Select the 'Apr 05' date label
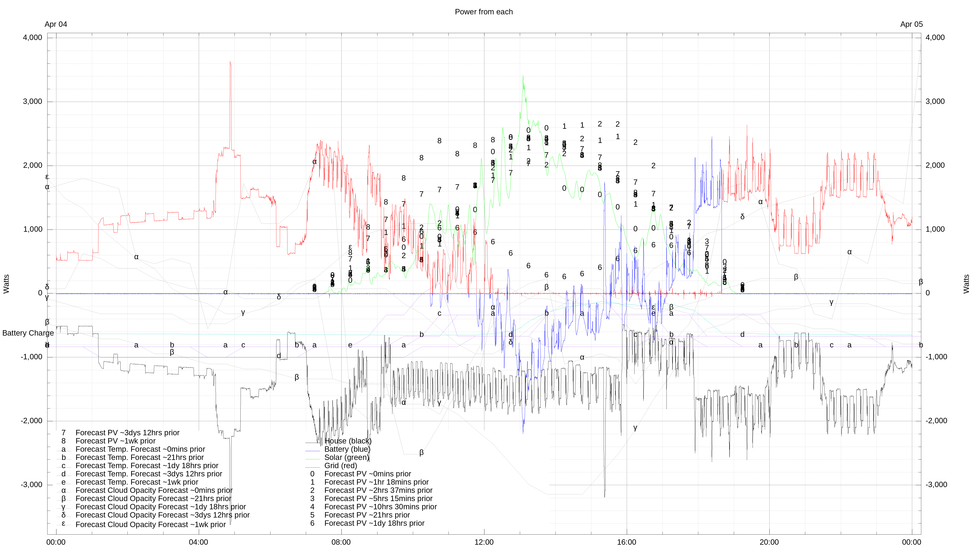This screenshot has height=551, width=980. point(911,24)
